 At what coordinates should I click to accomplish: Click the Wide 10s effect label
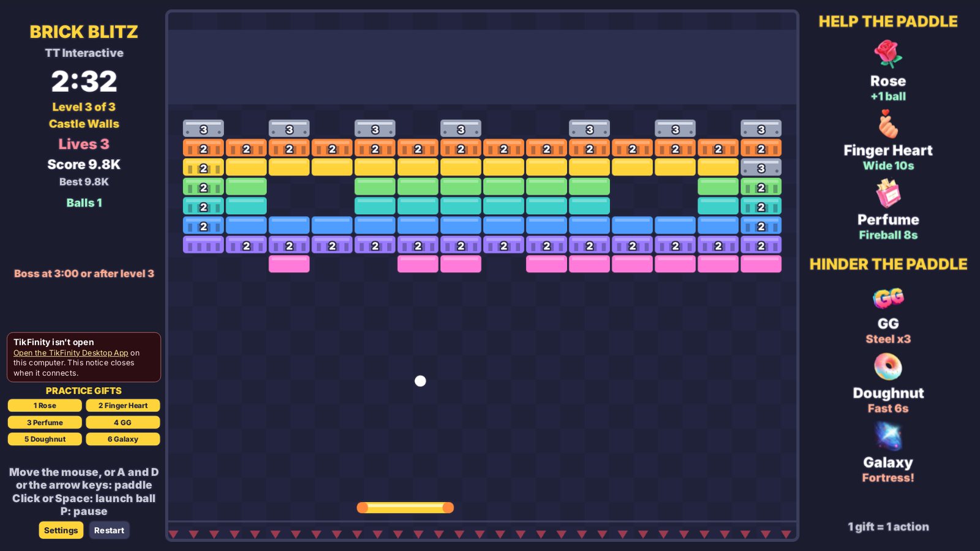coord(888,166)
